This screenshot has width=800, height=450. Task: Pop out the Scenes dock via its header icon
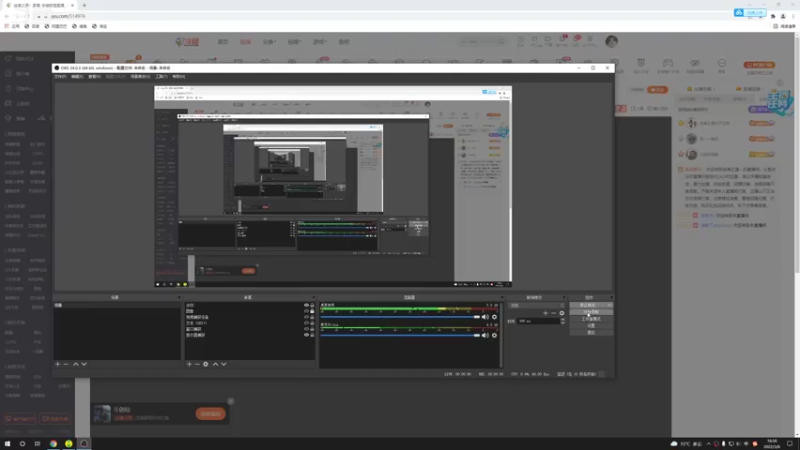[179, 297]
